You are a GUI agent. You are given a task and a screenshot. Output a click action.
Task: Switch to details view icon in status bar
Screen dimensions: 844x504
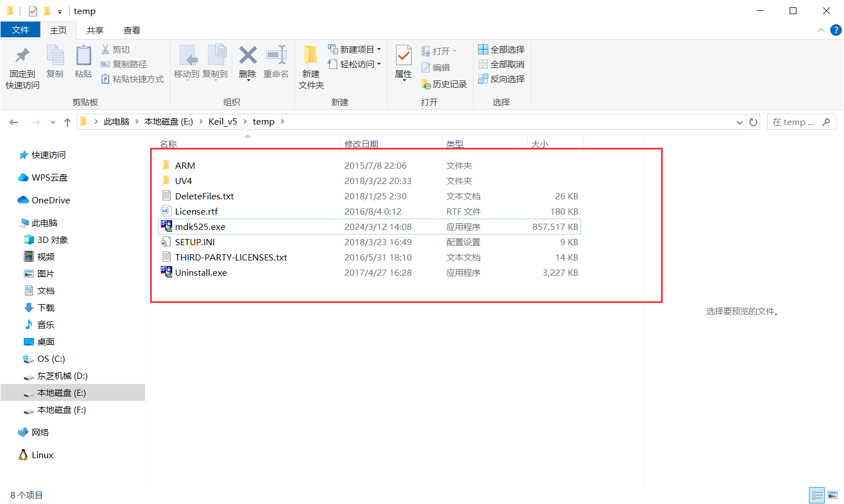pyautogui.click(x=817, y=495)
